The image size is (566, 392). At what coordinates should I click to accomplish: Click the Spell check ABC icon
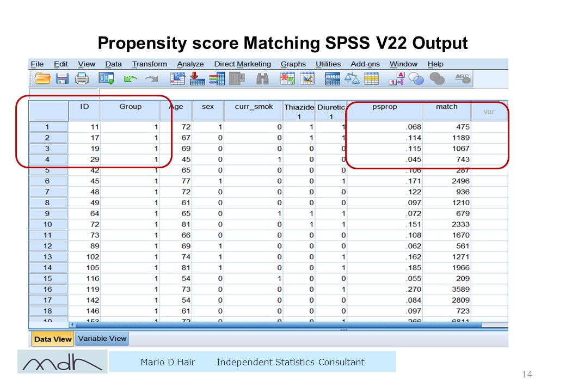[463, 78]
